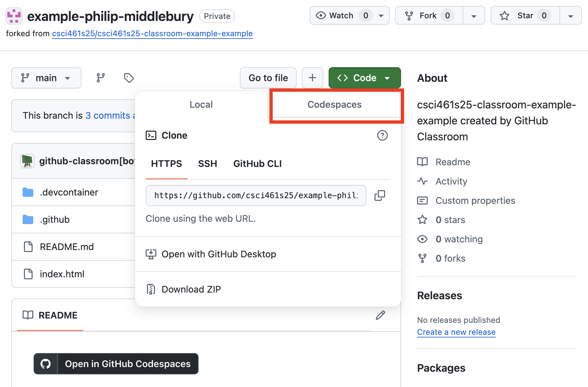Copy the HTTPS clone URL
Viewport: 588px width, 387px height.
tap(379, 195)
